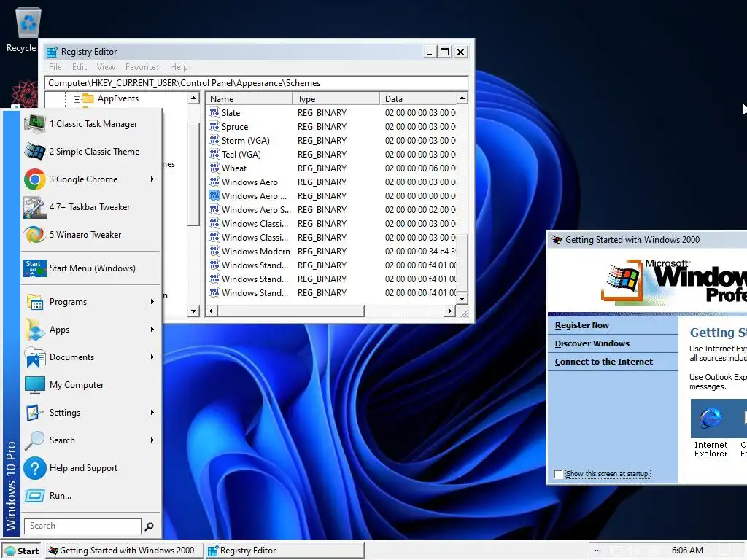Image resolution: width=747 pixels, height=560 pixels.
Task: Switch to Registry Editor taskbar button
Action: [285, 551]
